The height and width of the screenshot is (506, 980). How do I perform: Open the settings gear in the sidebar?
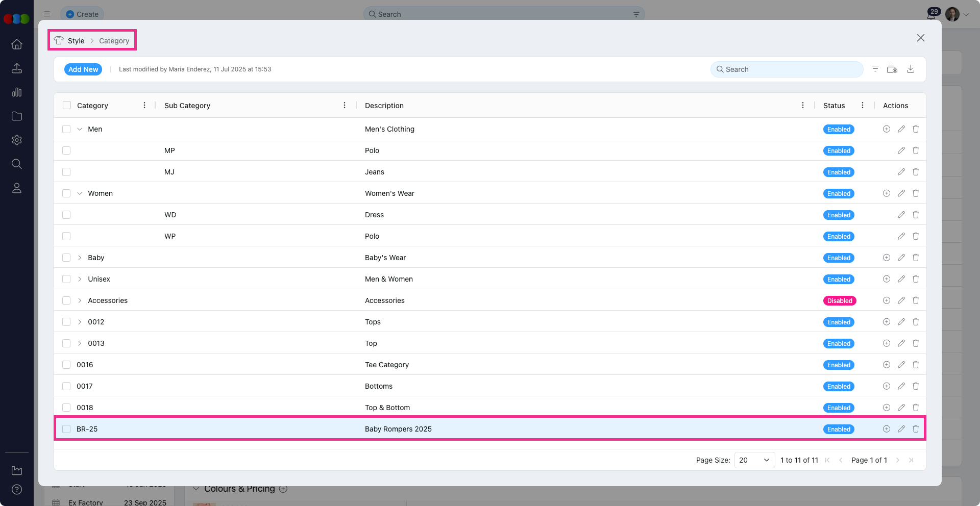pos(17,140)
